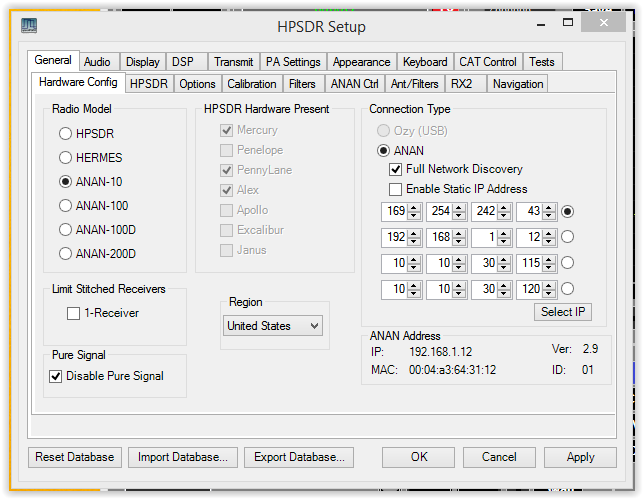
Task: Open the ANAN Ctrl sub-tab
Action: click(x=354, y=84)
